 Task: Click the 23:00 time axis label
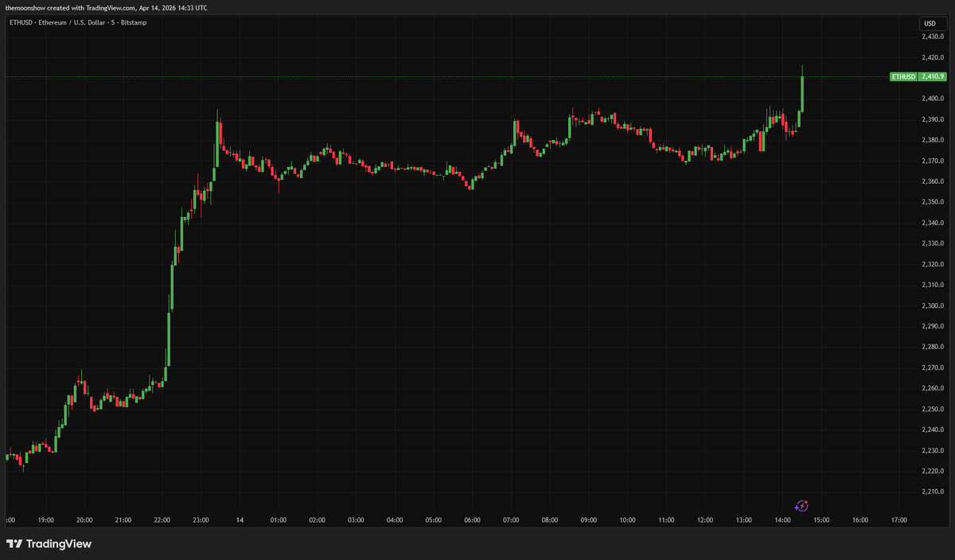coord(201,520)
